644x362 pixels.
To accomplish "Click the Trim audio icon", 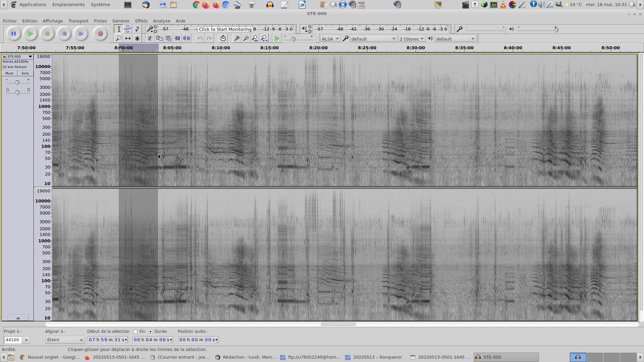I will pyautogui.click(x=177, y=39).
